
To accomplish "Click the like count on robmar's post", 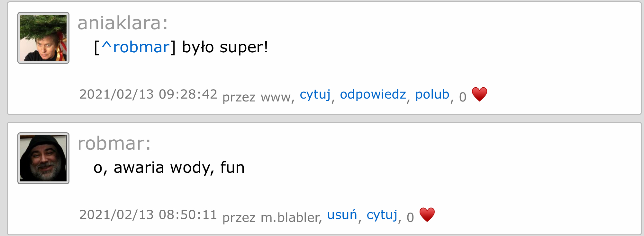I will pos(410,217).
